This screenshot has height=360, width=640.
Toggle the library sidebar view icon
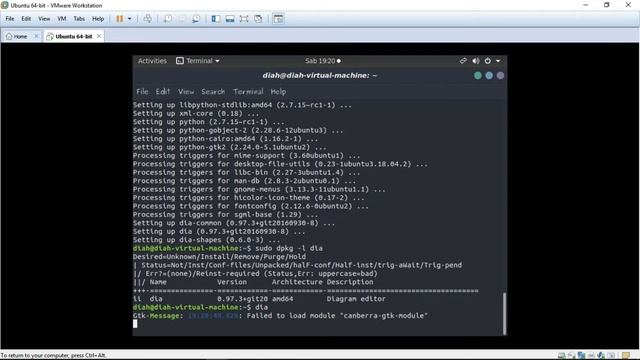coord(216,19)
